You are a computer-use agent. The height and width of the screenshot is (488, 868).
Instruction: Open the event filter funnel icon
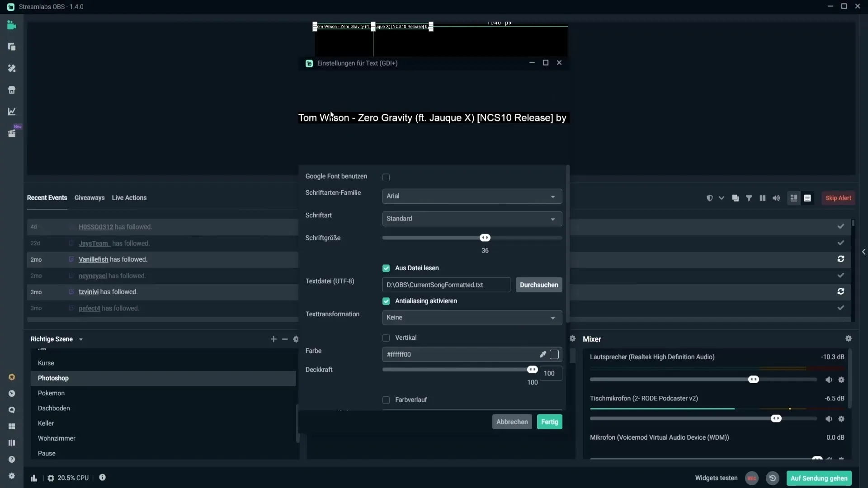749,198
